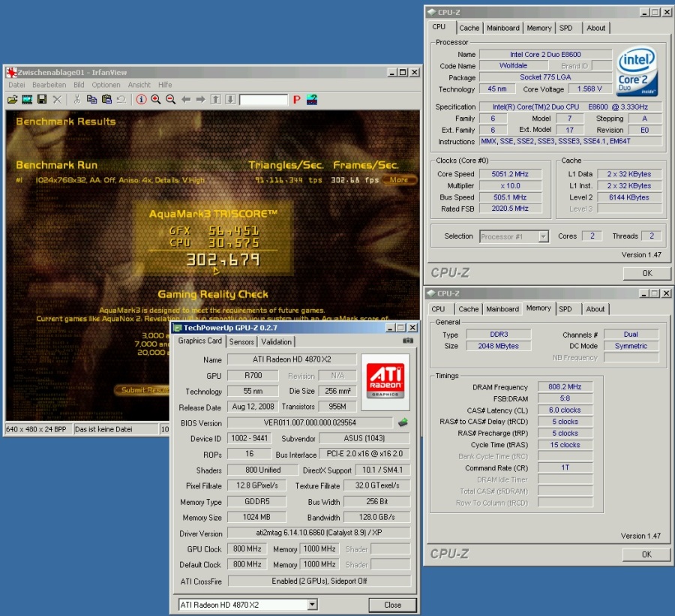Click the ATI CrossFire status field
Screen dimensions: 675x616
(x=319, y=581)
